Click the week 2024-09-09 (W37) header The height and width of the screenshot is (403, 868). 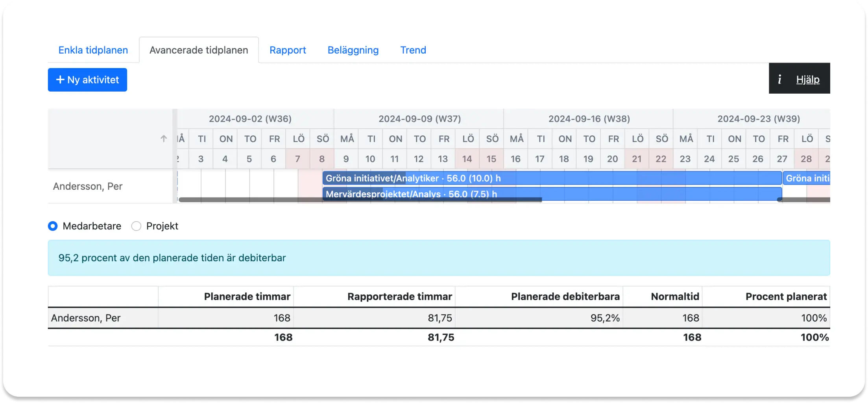coord(419,119)
